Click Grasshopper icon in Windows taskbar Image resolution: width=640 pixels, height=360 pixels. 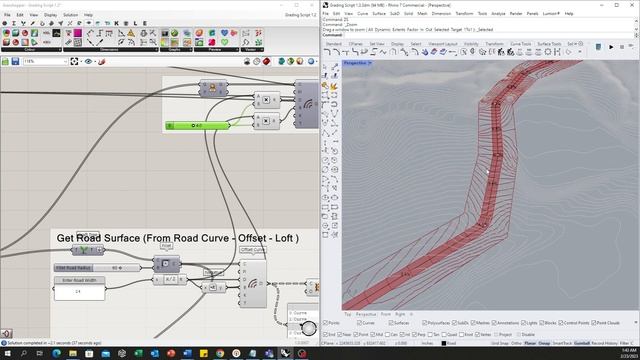(x=285, y=353)
